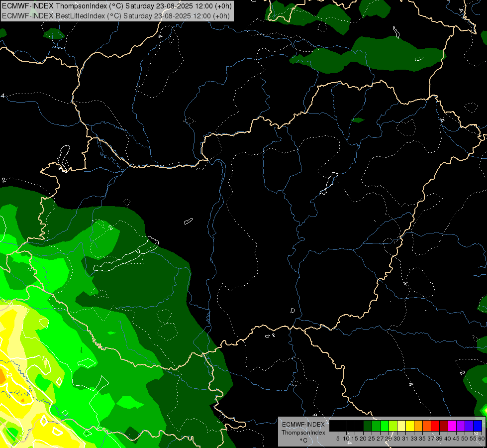The height and width of the screenshot is (448, 487).
Task: Click the legend tick value 40
Action: (x=448, y=439)
